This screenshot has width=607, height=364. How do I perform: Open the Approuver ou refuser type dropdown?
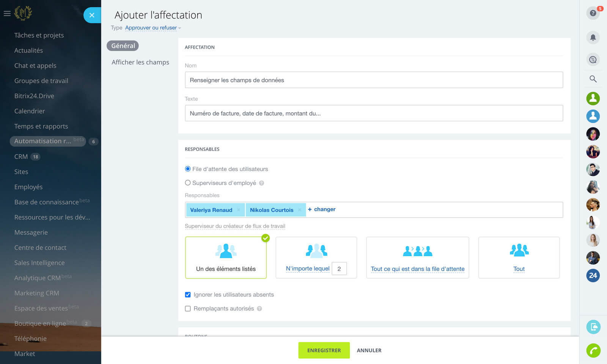coord(153,28)
